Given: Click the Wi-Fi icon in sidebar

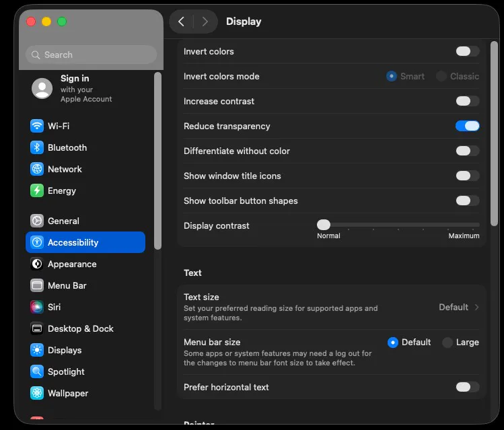Looking at the screenshot, I should coord(37,126).
